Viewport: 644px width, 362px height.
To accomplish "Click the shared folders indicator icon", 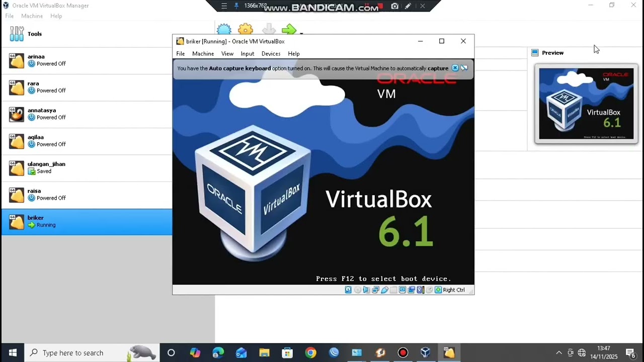I will click(x=393, y=290).
